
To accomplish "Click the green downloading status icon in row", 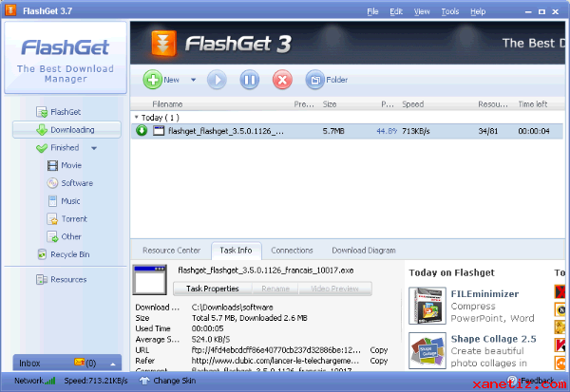I will 142,130.
